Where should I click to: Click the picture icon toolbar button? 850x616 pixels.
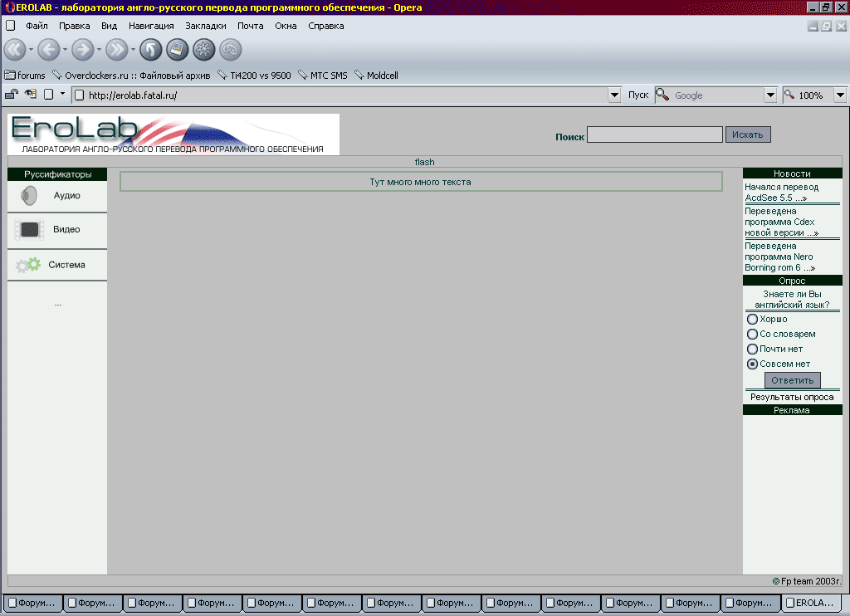coord(178,50)
